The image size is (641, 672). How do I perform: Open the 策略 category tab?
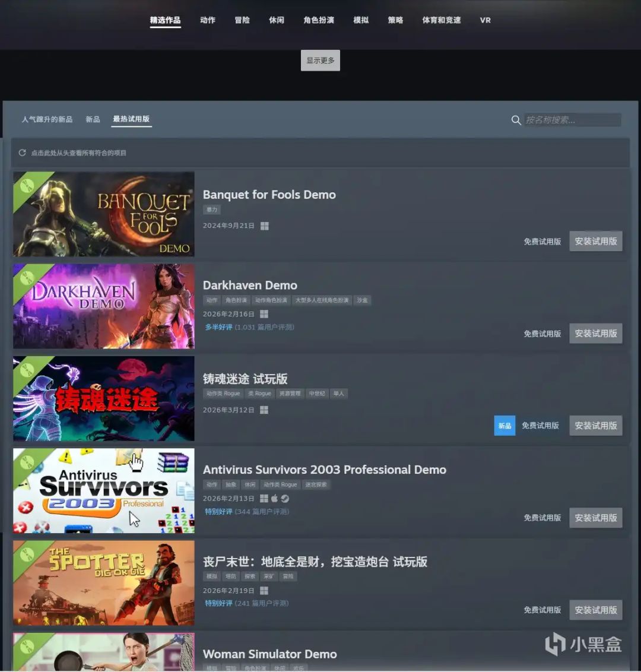[395, 20]
